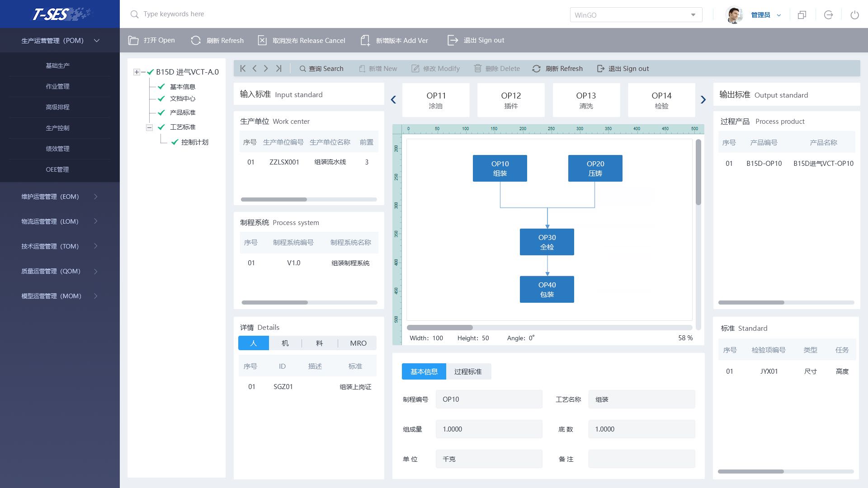
Task: Click the power icon in header
Action: pos(854,15)
